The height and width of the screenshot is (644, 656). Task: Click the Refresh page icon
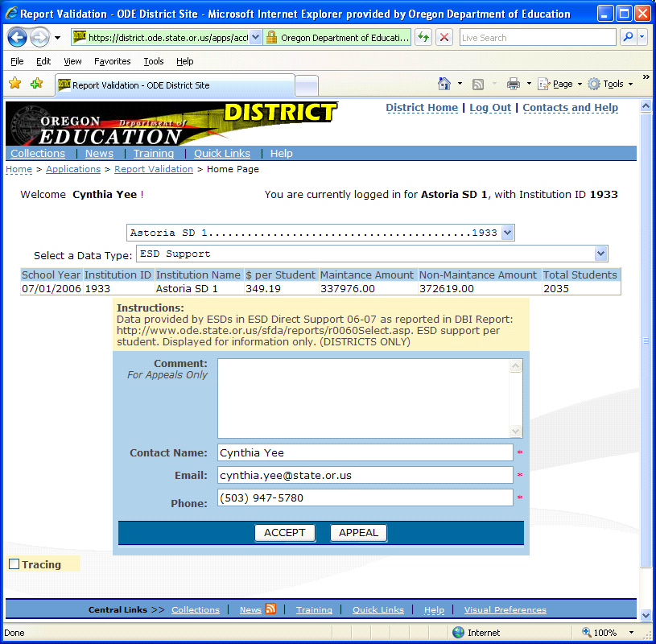(423, 37)
